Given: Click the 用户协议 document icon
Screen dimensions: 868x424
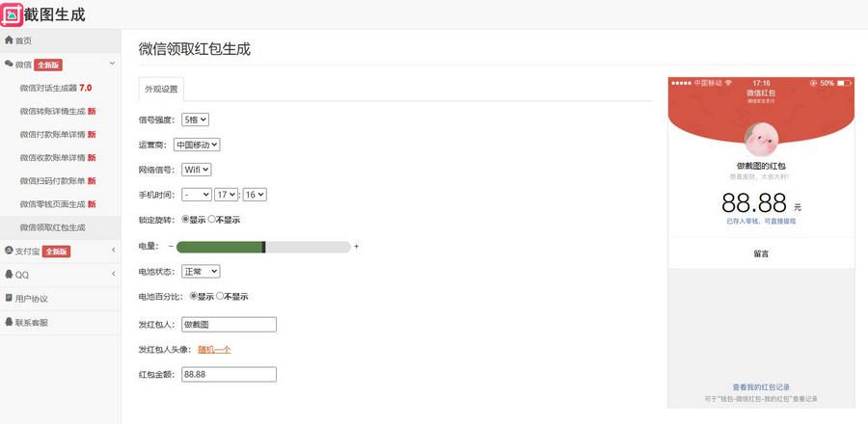Looking at the screenshot, I should click(x=9, y=299).
